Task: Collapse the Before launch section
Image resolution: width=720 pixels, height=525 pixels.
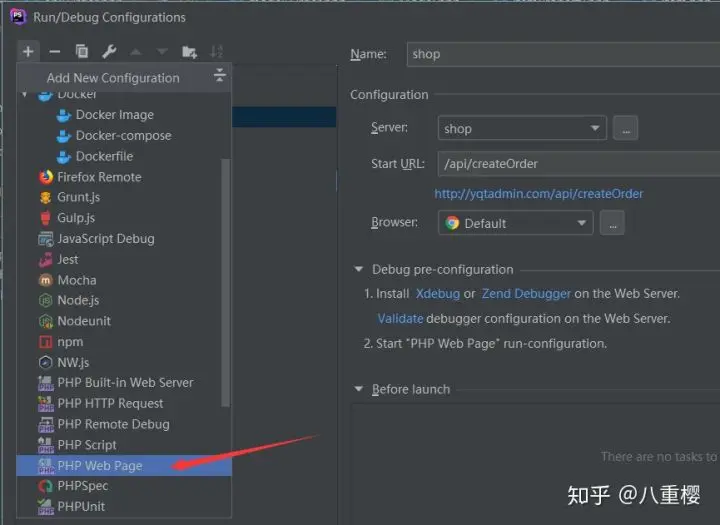Action: coord(359,389)
